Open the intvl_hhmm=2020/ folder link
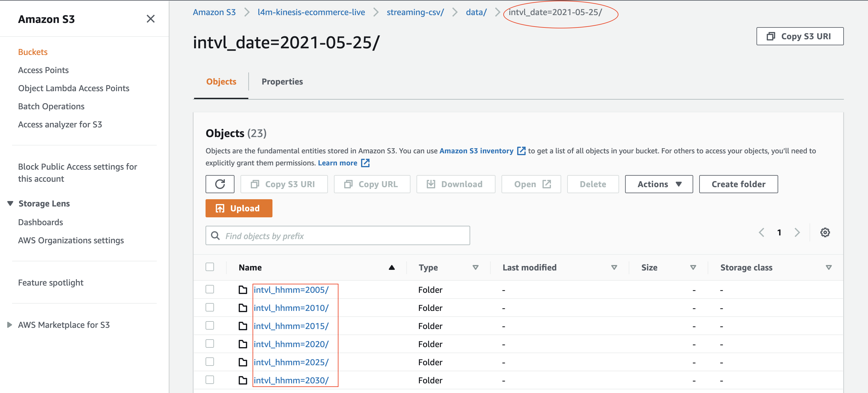 (291, 344)
